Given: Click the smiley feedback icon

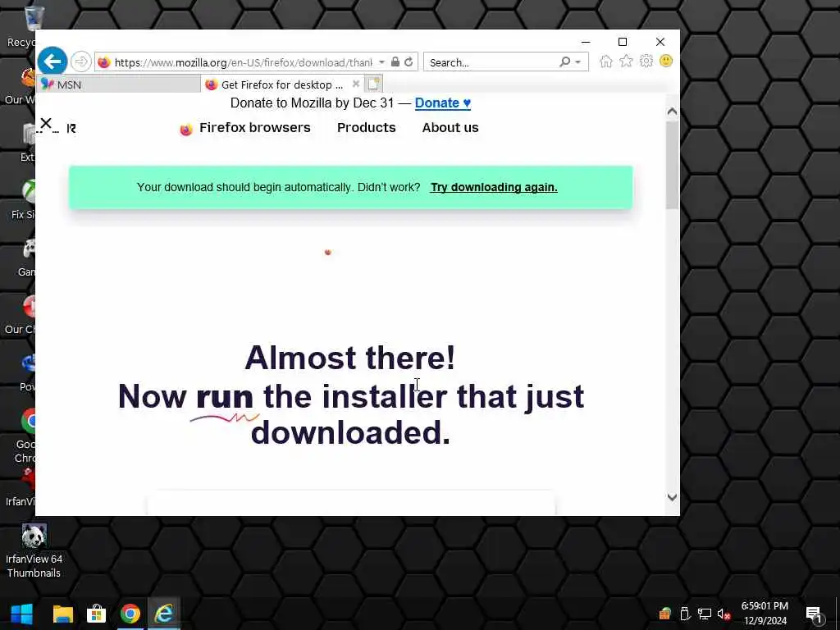Looking at the screenshot, I should (666, 61).
